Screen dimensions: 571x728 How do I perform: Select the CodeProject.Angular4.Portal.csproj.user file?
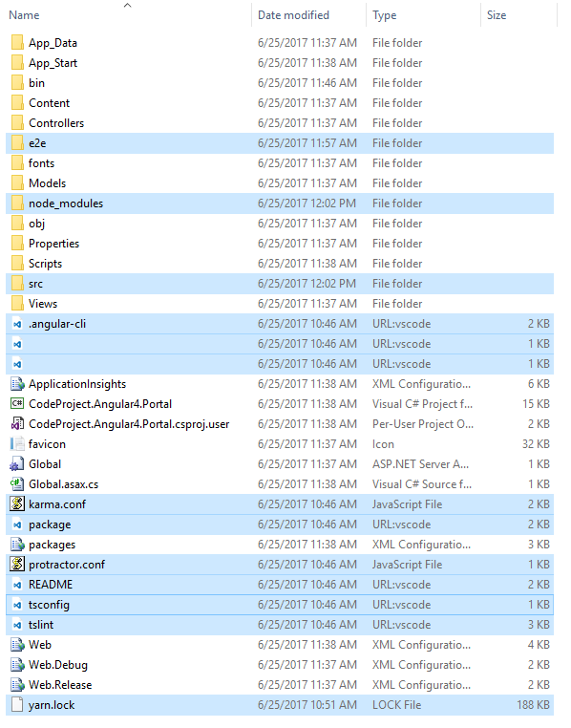[x=280, y=424]
